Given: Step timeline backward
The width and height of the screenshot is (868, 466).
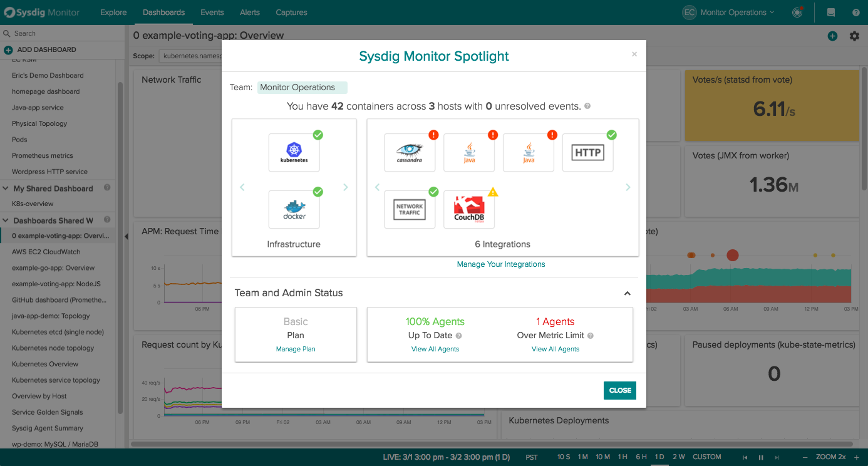Looking at the screenshot, I should [745, 457].
